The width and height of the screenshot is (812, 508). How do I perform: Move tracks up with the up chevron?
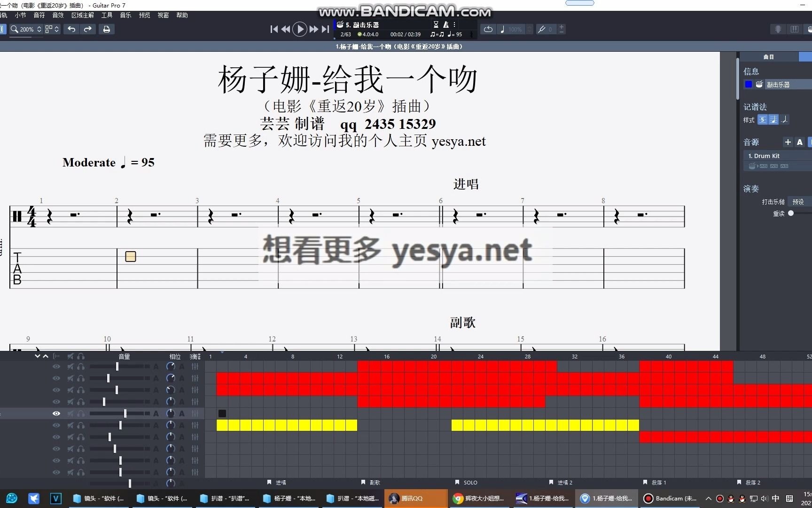click(x=46, y=356)
